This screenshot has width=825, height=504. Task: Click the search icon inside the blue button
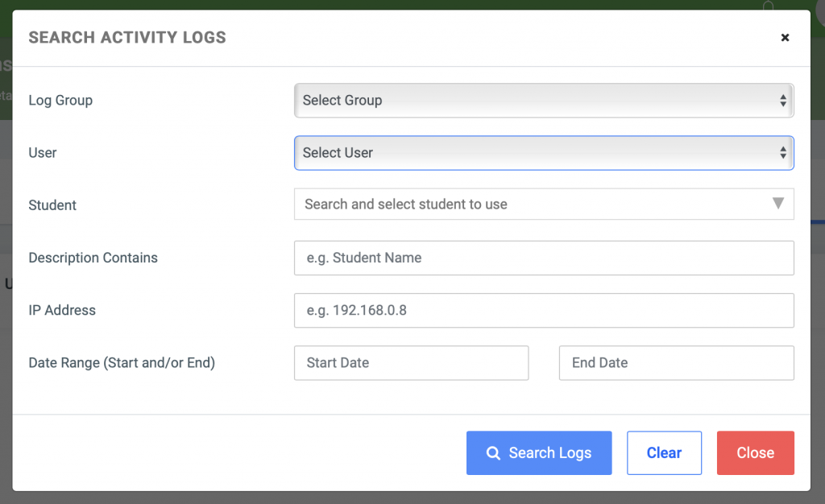click(493, 452)
